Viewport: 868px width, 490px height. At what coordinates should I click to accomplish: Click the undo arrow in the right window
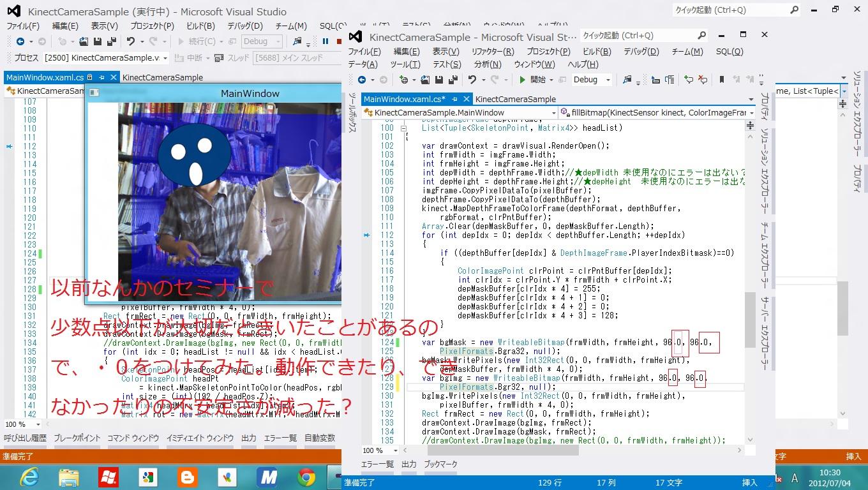[472, 80]
